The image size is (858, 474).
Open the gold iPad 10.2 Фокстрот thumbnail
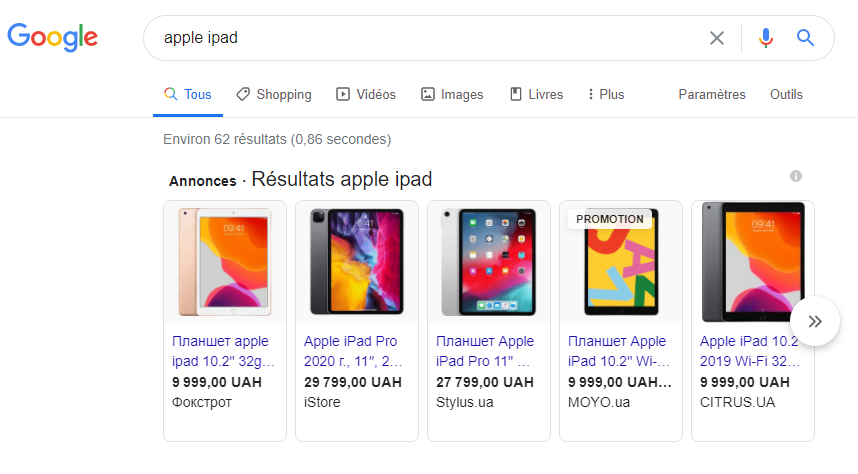(x=225, y=261)
